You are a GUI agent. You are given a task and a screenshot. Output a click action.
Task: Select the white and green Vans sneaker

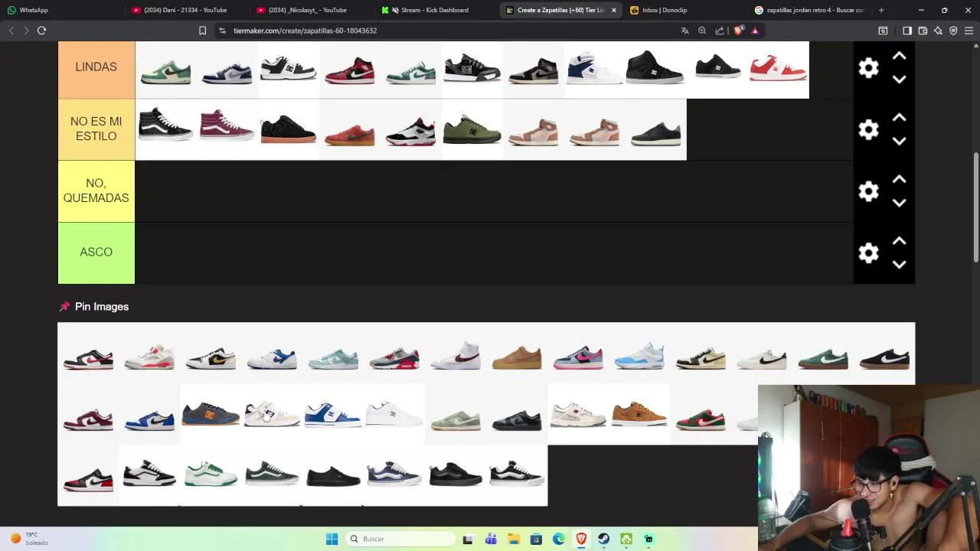(211, 474)
